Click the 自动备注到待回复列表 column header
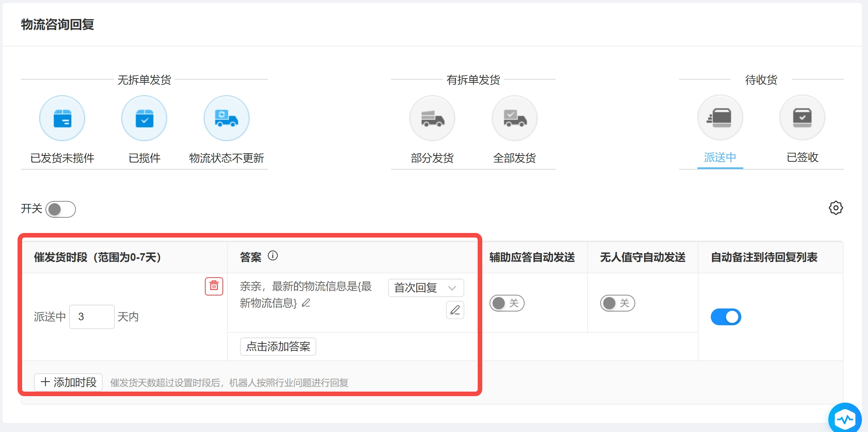 click(x=764, y=257)
